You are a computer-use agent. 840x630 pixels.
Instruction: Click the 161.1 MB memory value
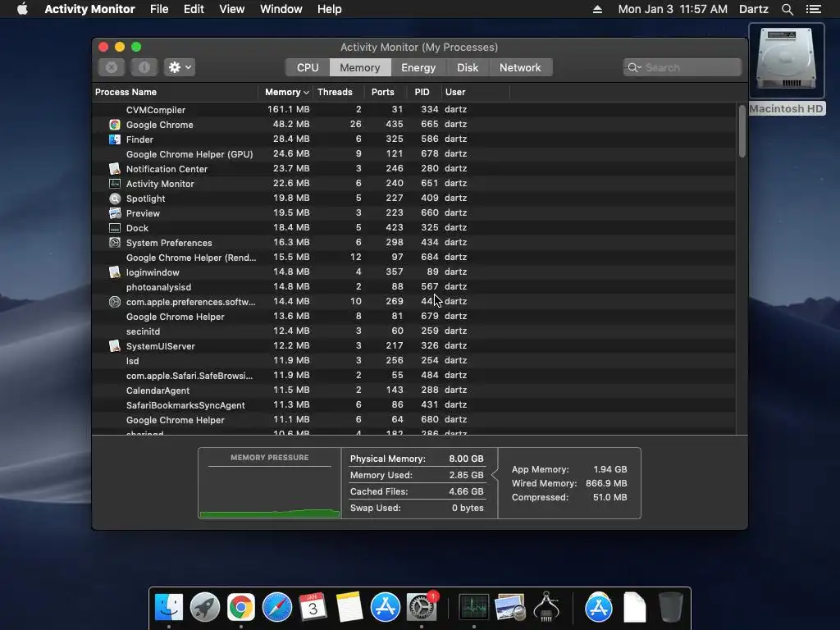coord(288,109)
